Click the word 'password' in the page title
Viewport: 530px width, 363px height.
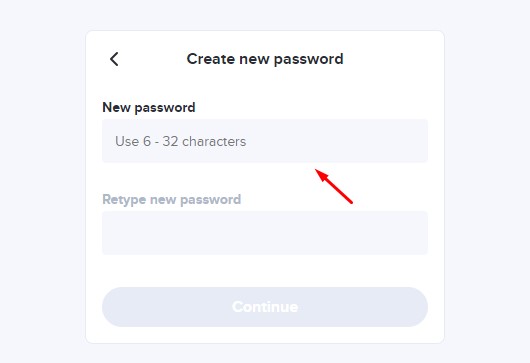click(309, 60)
